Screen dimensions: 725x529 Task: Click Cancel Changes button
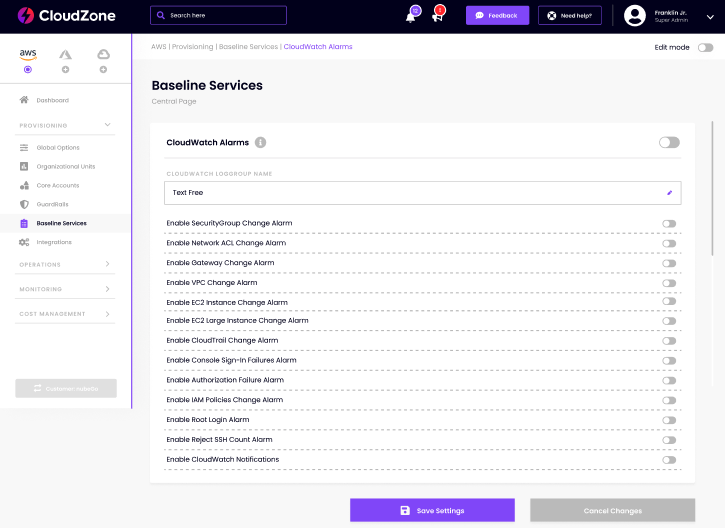(613, 511)
